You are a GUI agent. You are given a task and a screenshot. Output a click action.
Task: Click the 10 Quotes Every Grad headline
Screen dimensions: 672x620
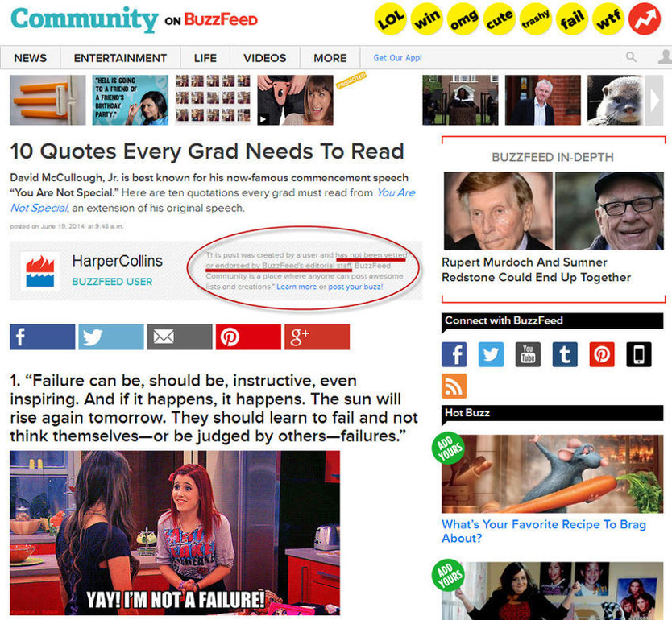click(x=207, y=151)
